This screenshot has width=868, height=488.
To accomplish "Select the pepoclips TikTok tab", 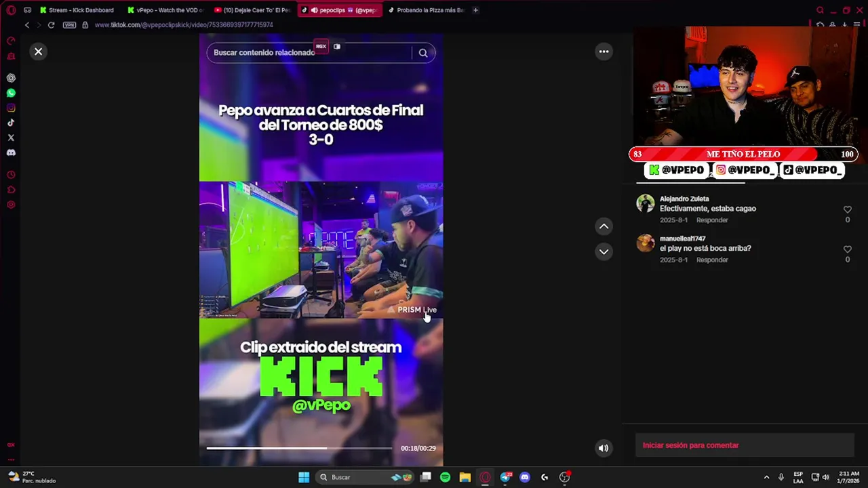I will click(x=339, y=10).
